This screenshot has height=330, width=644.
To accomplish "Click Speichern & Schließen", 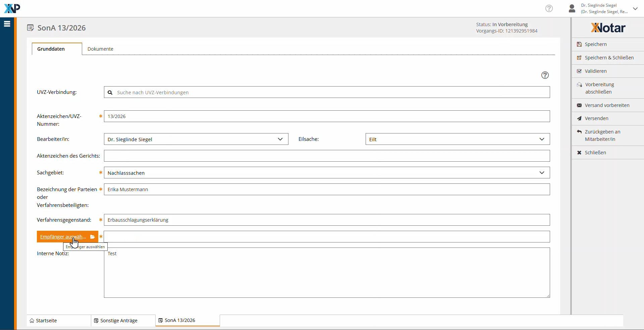I will pos(609,58).
